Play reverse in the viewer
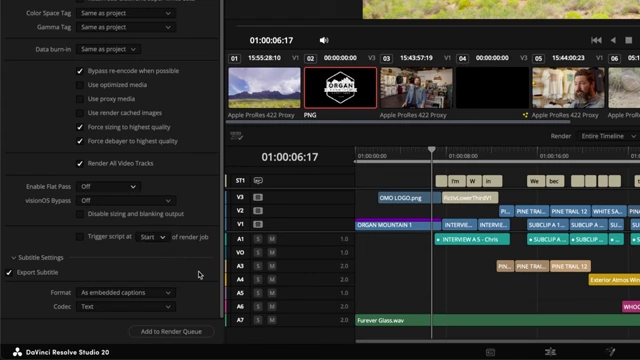 tap(613, 40)
